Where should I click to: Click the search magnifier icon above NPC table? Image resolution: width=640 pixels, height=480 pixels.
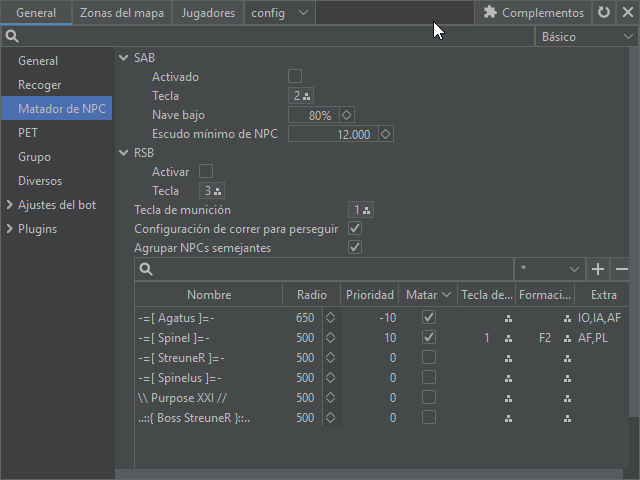(x=146, y=269)
